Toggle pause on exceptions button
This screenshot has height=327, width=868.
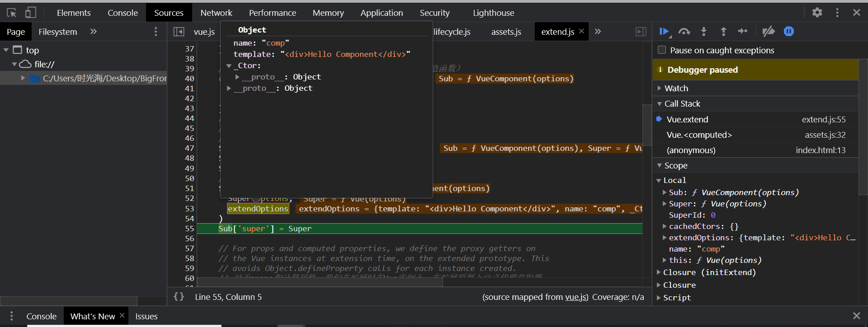coord(789,32)
